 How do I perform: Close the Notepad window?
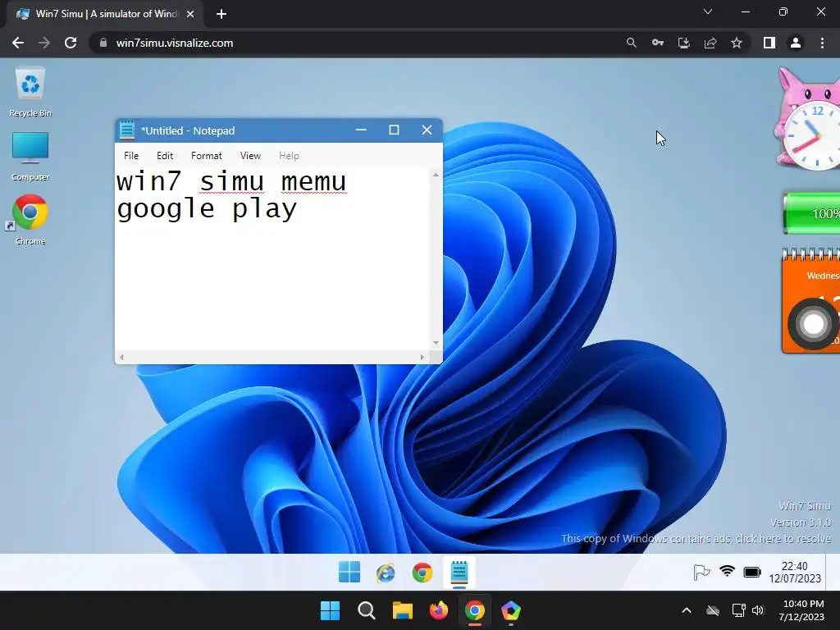point(427,130)
